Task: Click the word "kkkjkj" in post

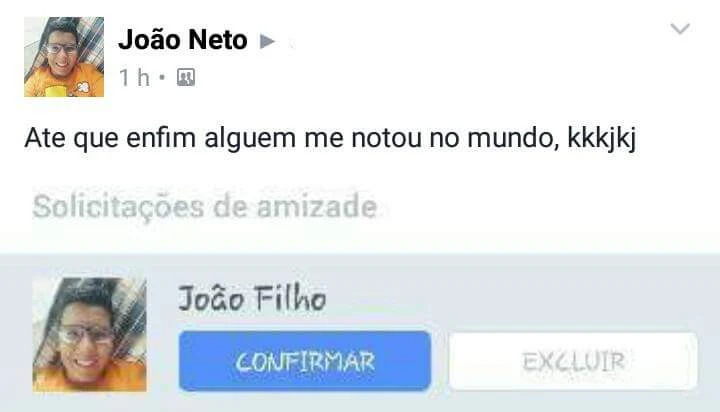Action: [602, 138]
